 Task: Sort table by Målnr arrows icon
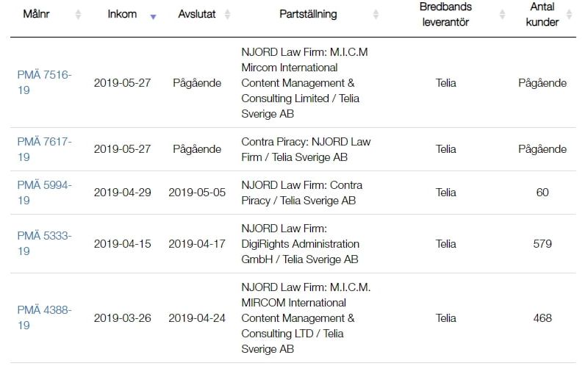pyautogui.click(x=78, y=14)
